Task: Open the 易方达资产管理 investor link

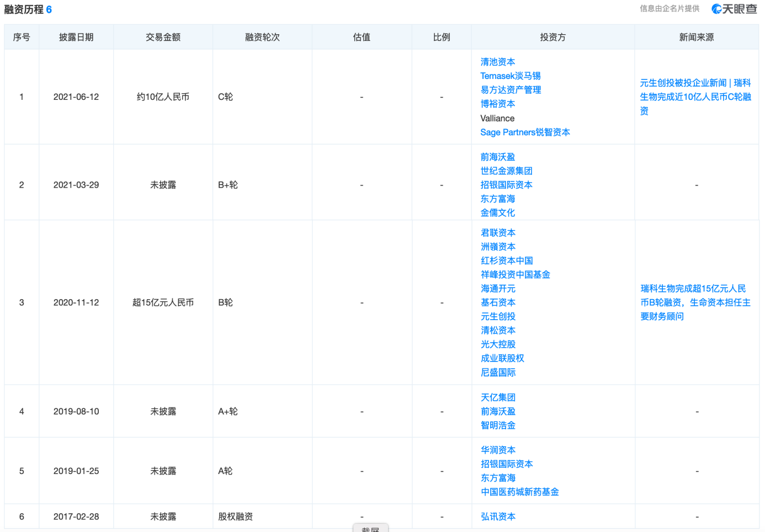Action: (510, 89)
